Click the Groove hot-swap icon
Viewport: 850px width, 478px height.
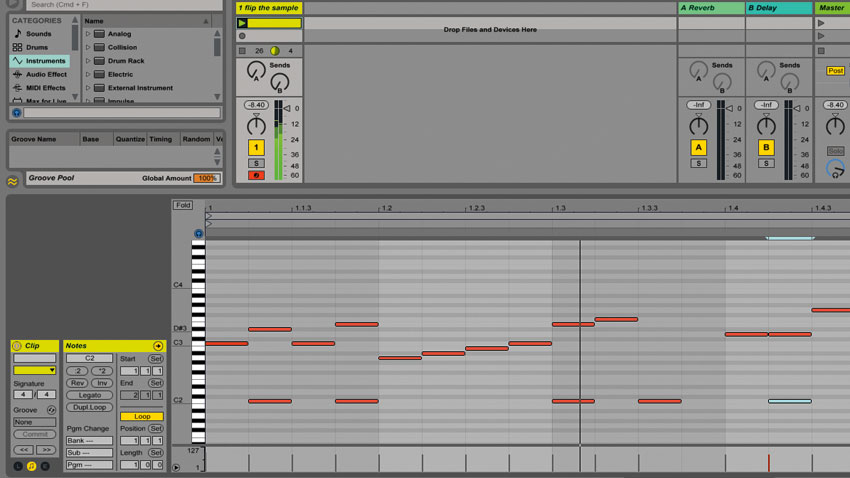click(x=51, y=410)
